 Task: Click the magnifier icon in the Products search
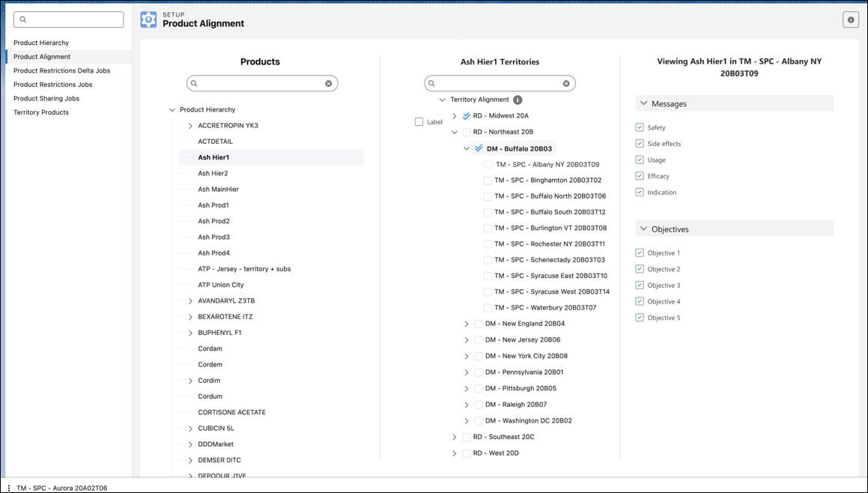[194, 84]
